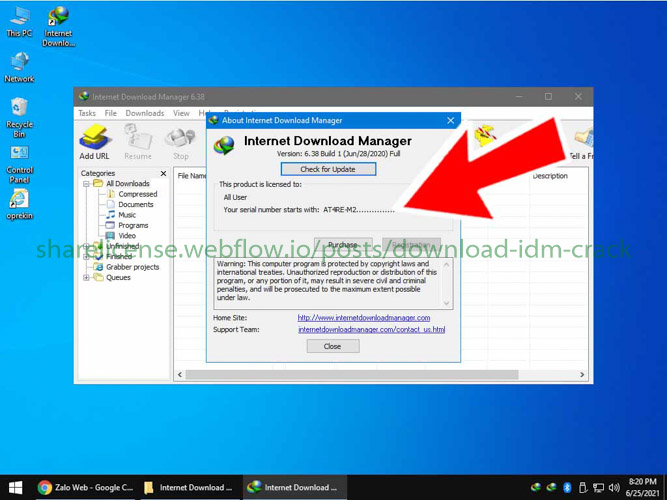Click Check for Update button
The height and width of the screenshot is (500, 667).
point(328,169)
